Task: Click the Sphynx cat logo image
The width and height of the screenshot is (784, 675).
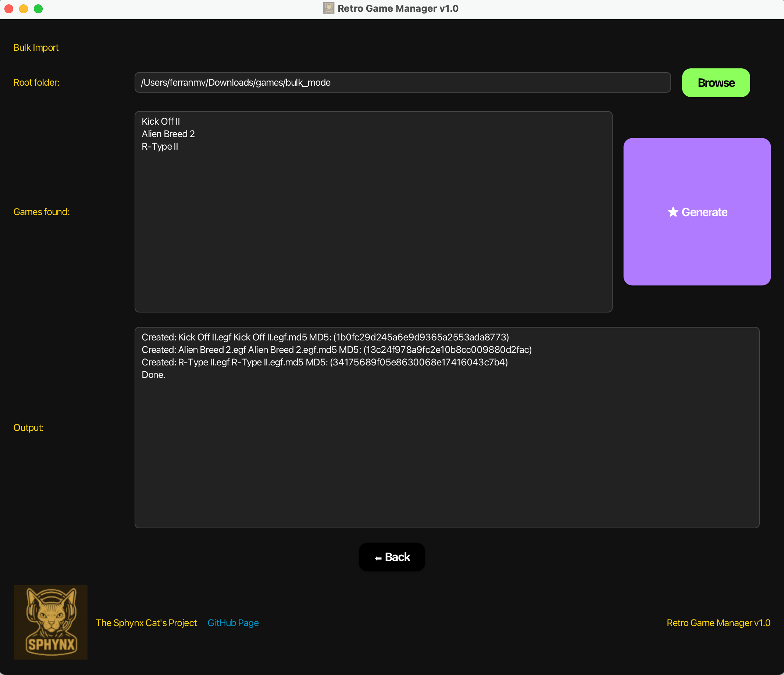Action: tap(51, 622)
